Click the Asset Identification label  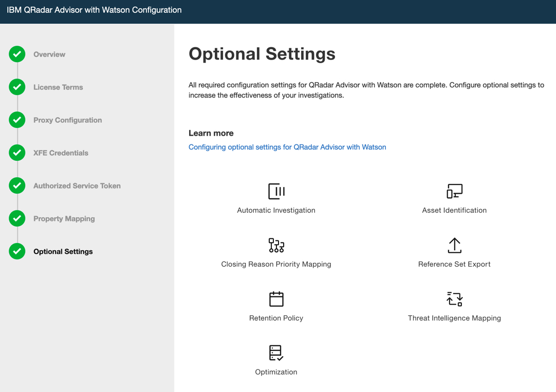pyautogui.click(x=454, y=210)
